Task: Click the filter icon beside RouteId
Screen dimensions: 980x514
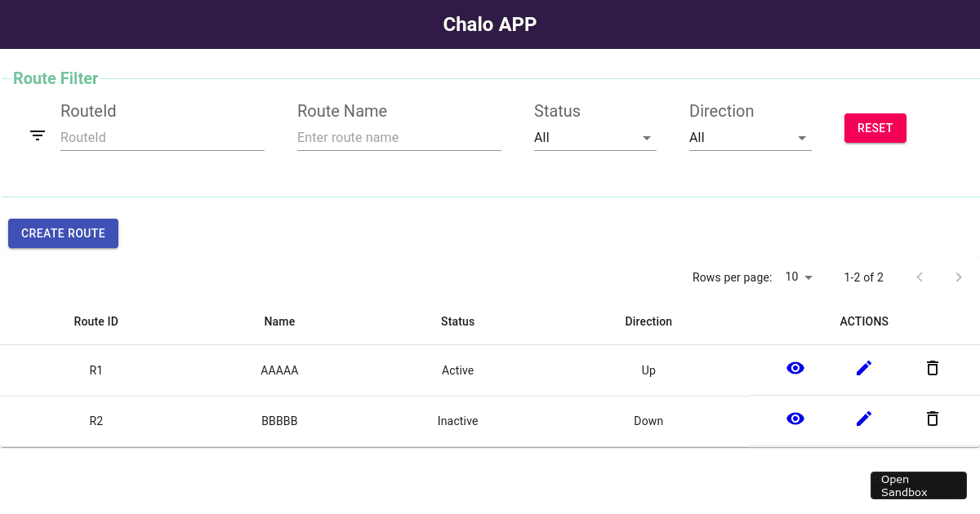Action: [38, 135]
